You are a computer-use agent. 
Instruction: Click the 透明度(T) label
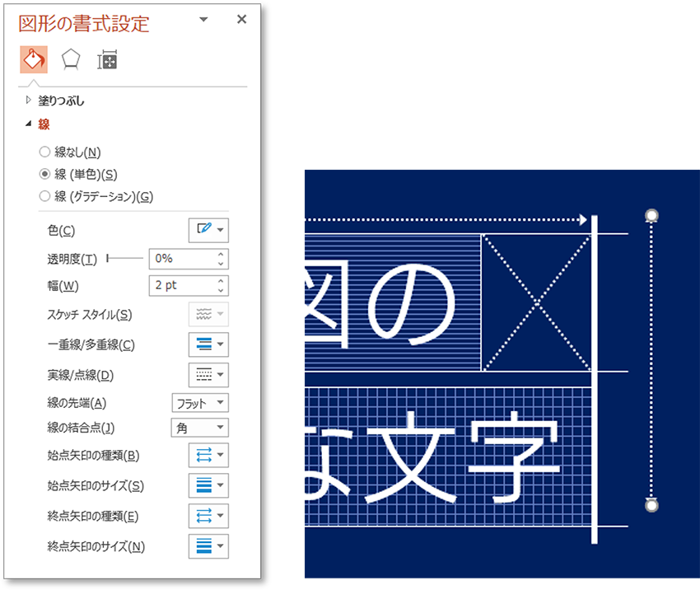coord(72,259)
